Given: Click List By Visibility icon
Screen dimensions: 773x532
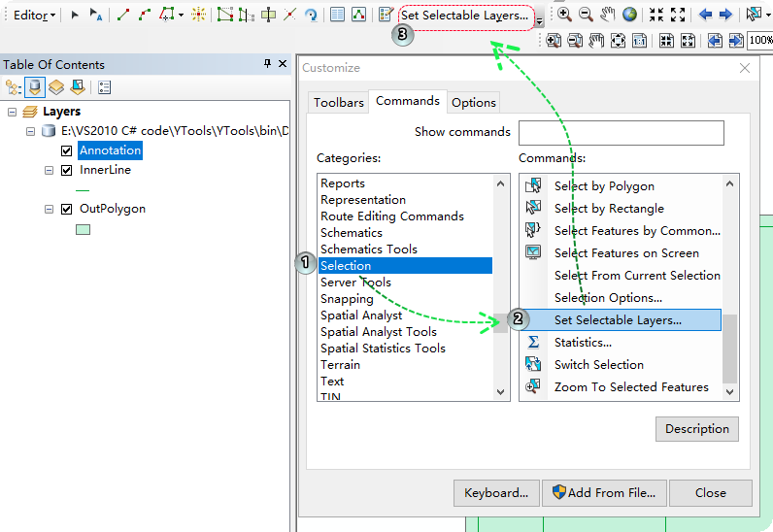Looking at the screenshot, I should [56, 87].
